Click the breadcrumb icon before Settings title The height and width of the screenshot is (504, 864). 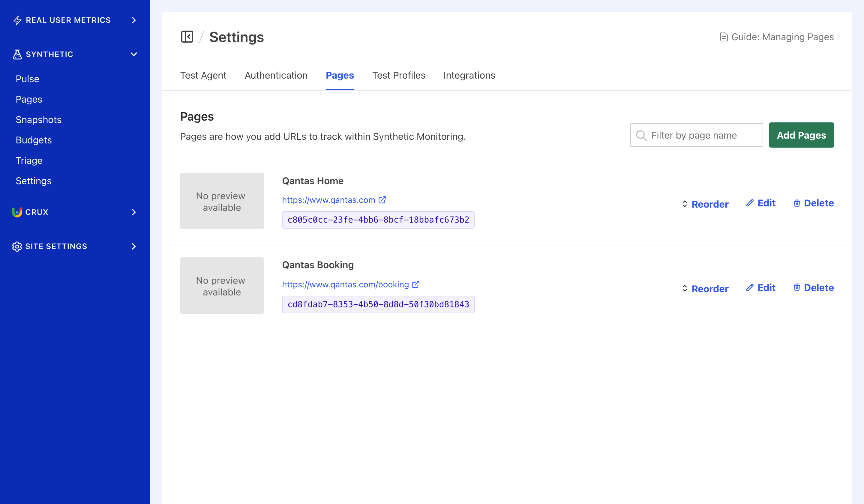pos(187,37)
